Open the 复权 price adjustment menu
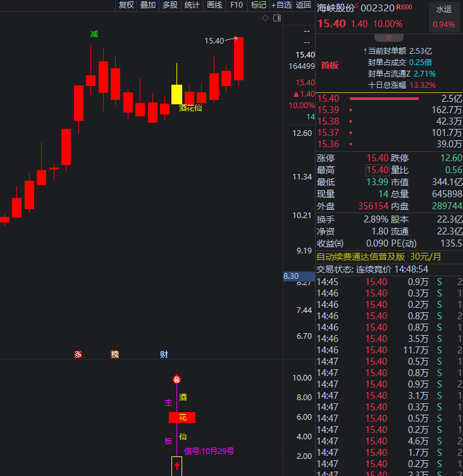This screenshot has height=476, width=463. tap(126, 5)
